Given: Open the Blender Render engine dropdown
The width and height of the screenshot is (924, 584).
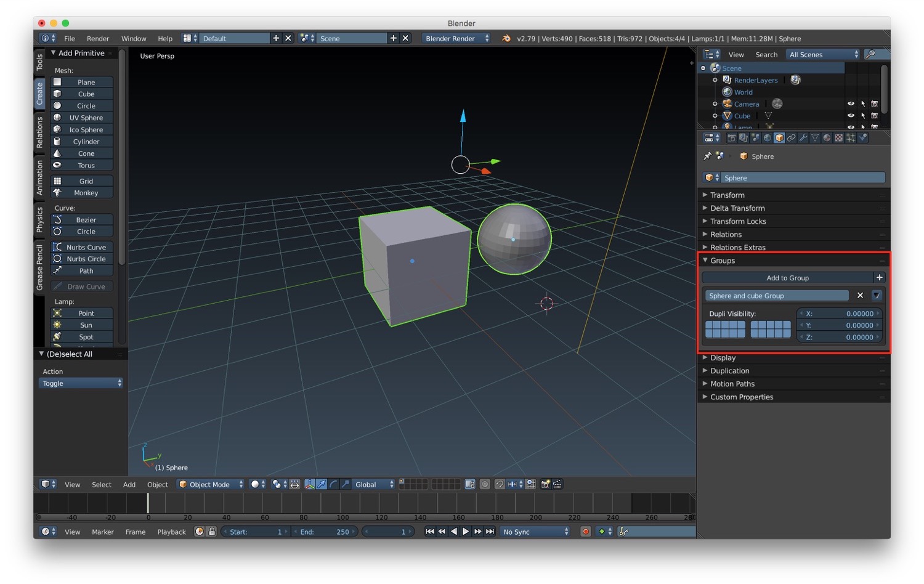Looking at the screenshot, I should (x=456, y=38).
